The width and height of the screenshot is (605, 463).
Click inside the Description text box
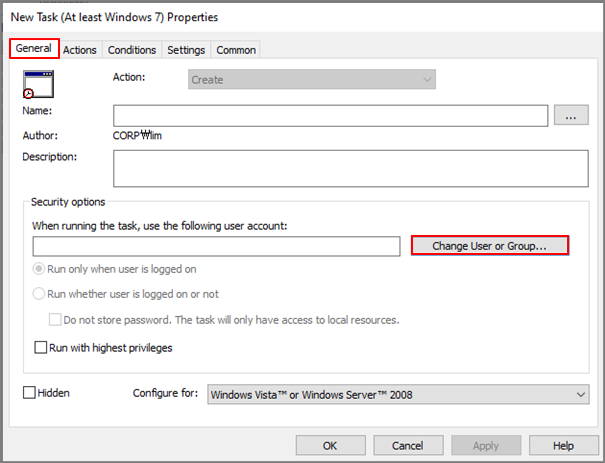tap(351, 169)
